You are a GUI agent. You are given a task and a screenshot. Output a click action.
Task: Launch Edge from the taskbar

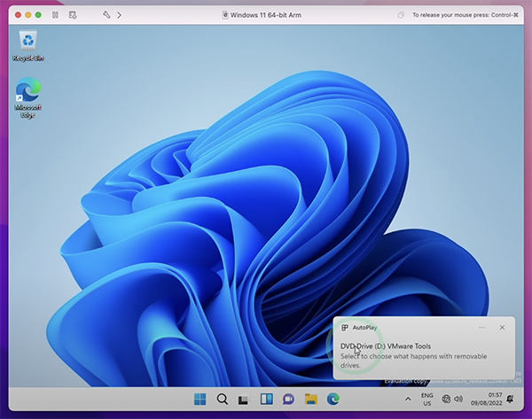[333, 399]
